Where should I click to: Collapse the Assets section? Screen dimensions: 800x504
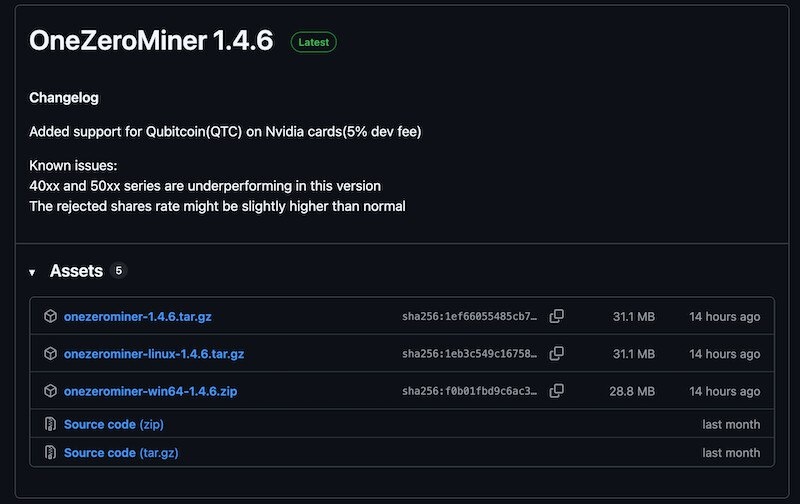(32, 272)
